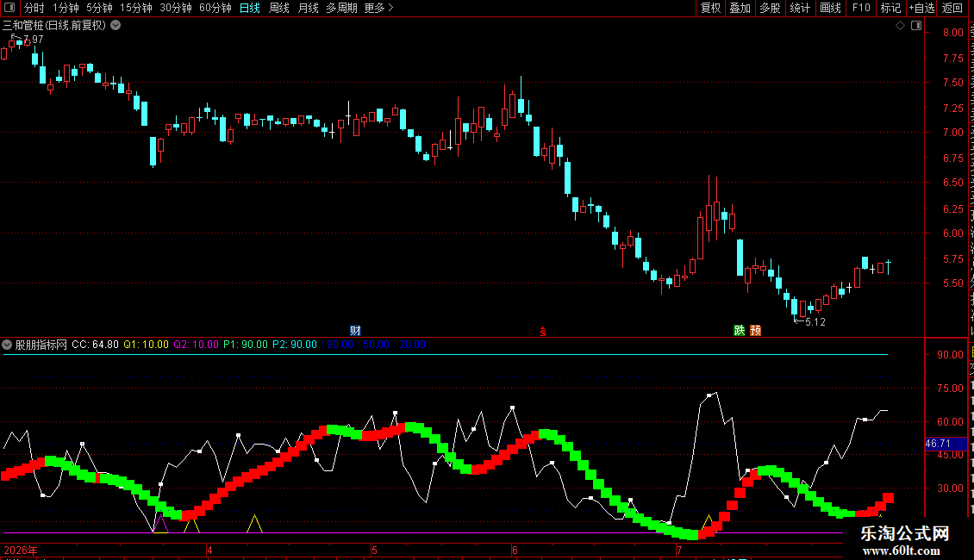
Task: Open F10 company information
Action: pos(861,8)
